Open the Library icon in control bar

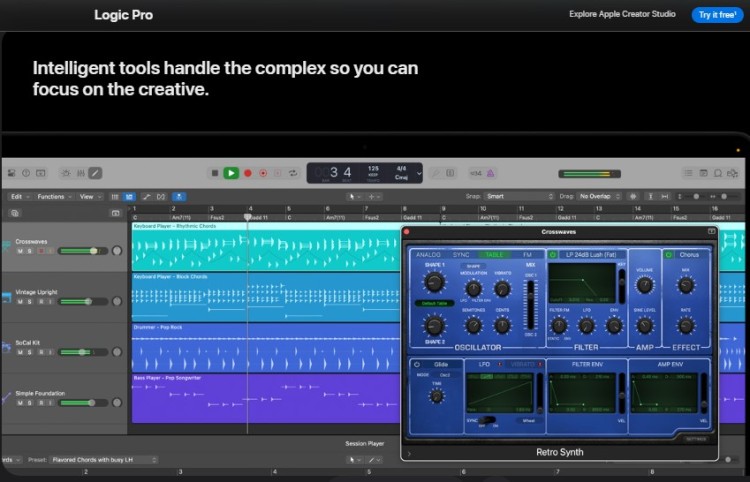point(11,173)
